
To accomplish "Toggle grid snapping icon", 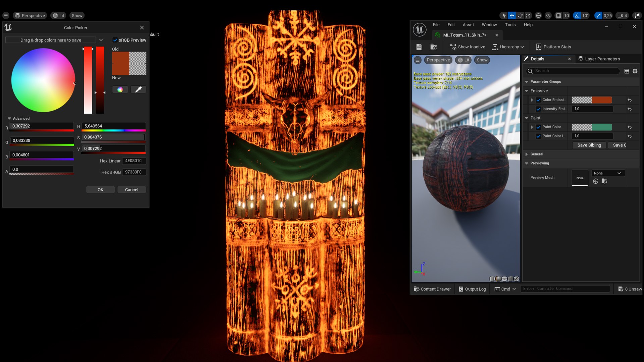I will point(558,15).
